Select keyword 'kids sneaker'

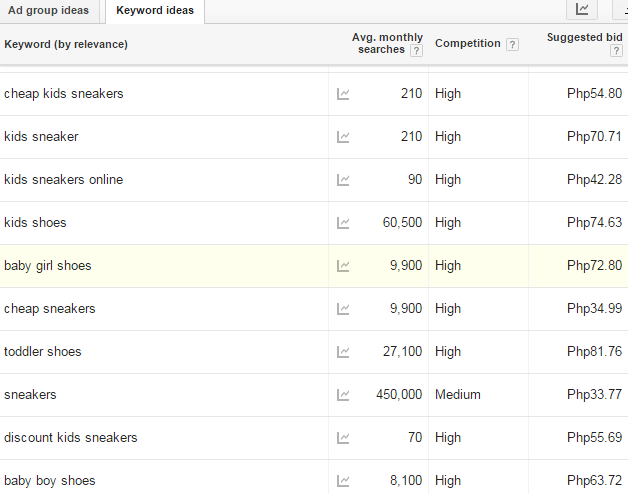[41, 137]
